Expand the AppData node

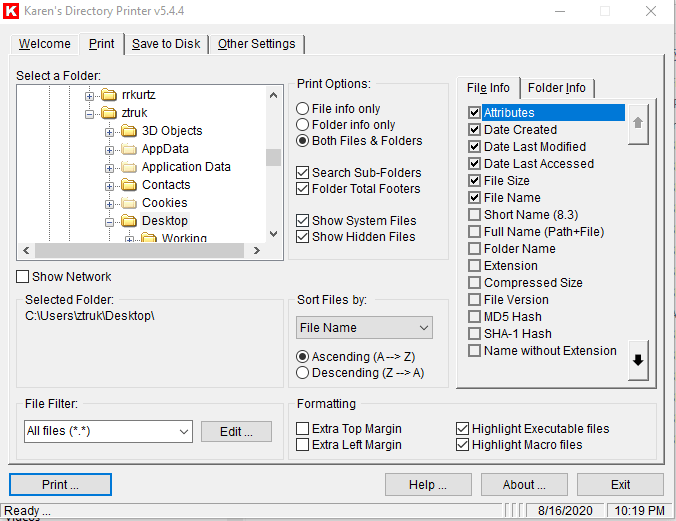coord(109,151)
